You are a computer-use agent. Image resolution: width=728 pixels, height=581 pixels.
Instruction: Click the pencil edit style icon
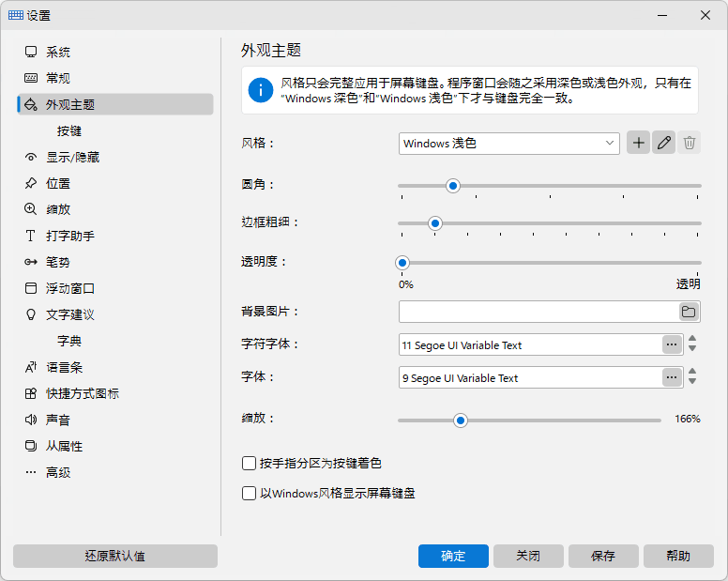tap(663, 143)
